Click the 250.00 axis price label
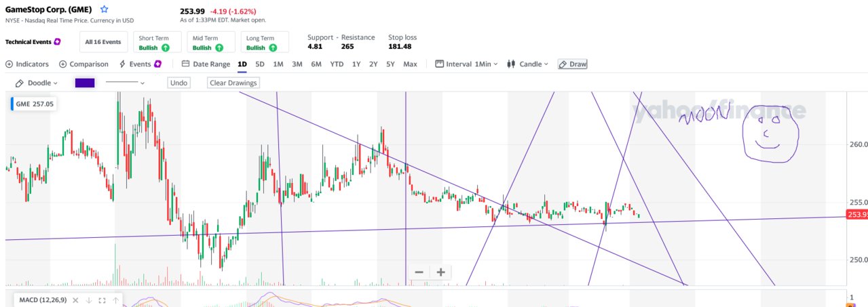Viewport: 868px width, 307px height. [858, 260]
